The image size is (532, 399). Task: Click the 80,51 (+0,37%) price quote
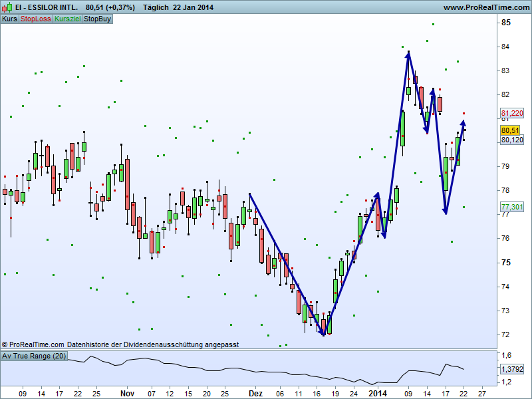(x=110, y=7)
